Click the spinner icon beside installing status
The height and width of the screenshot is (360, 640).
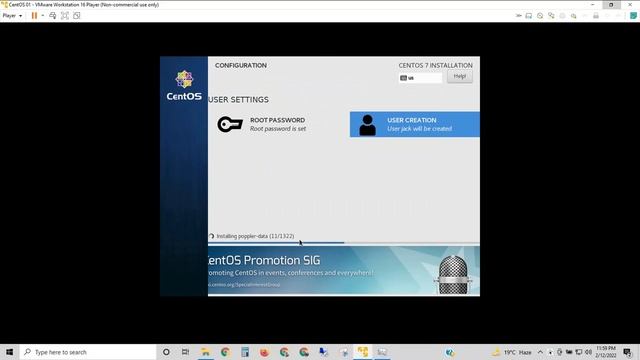(x=211, y=236)
